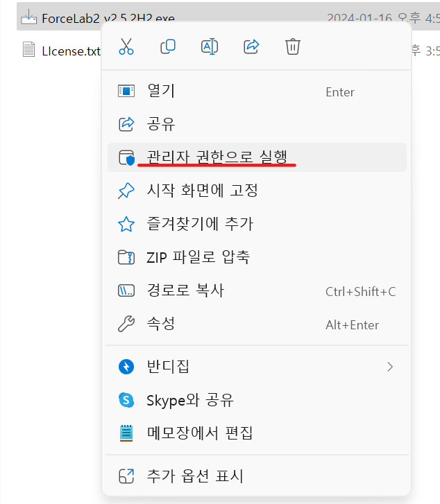The height and width of the screenshot is (504, 440).
Task: Select 즐겨찾기에 추가 menu entry
Action: coord(257,224)
